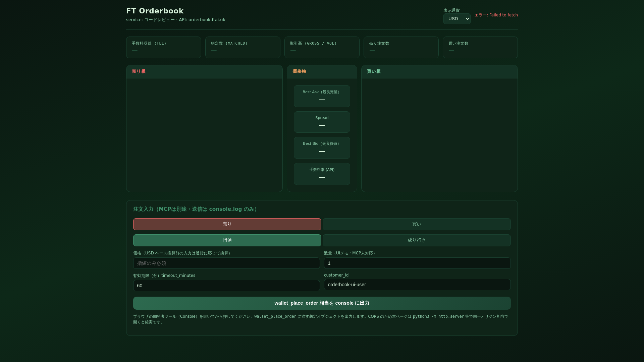Open the 表示通貨 USD currency dropdown

[457, 19]
